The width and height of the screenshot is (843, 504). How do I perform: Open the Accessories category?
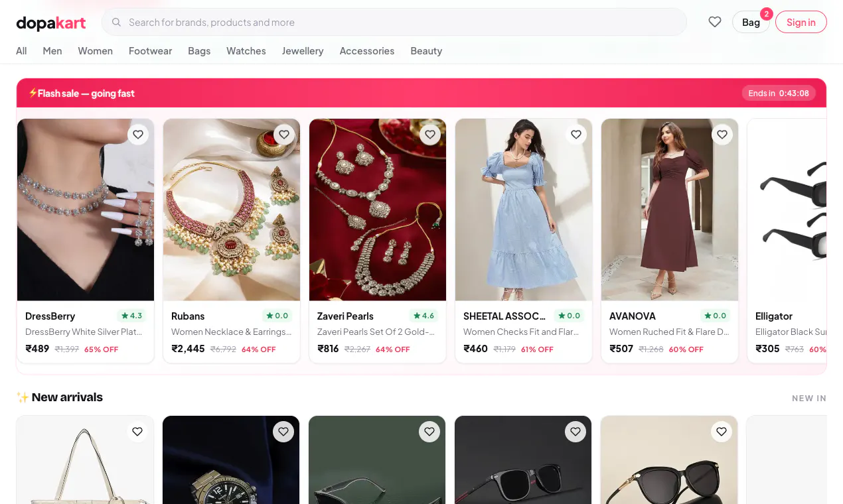[367, 51]
